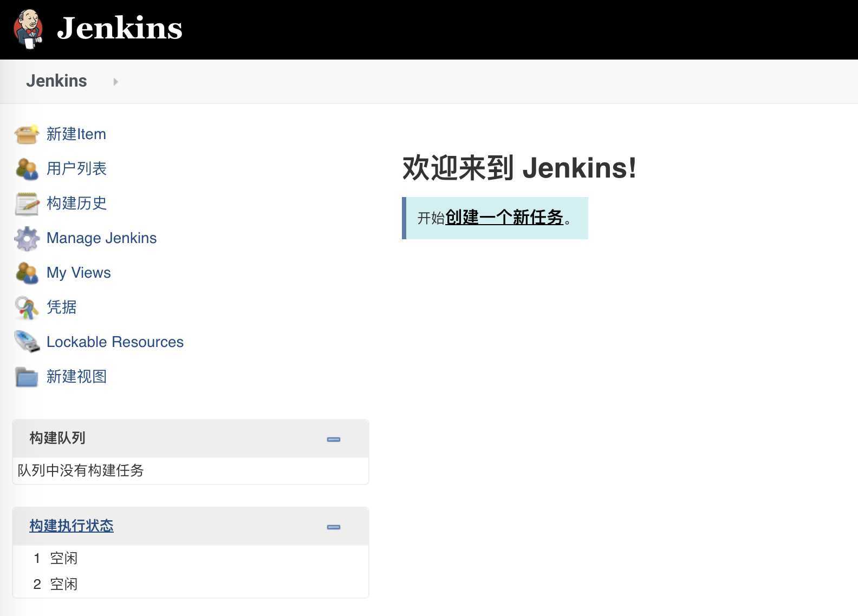
Task: Click the 构建历史 notepad icon
Action: pyautogui.click(x=27, y=204)
